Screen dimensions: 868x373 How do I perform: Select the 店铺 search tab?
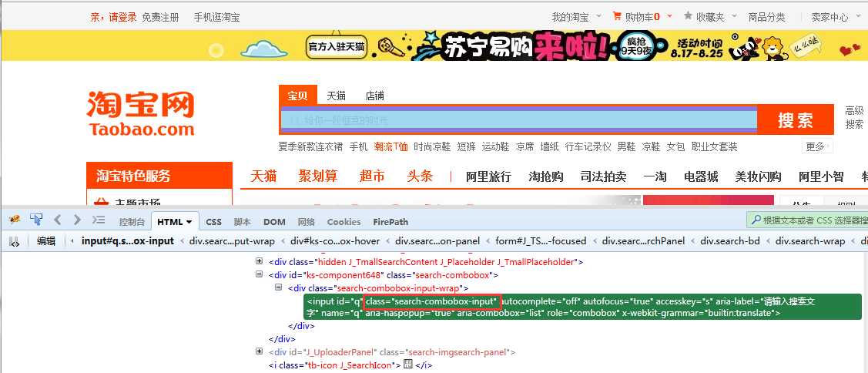[375, 96]
